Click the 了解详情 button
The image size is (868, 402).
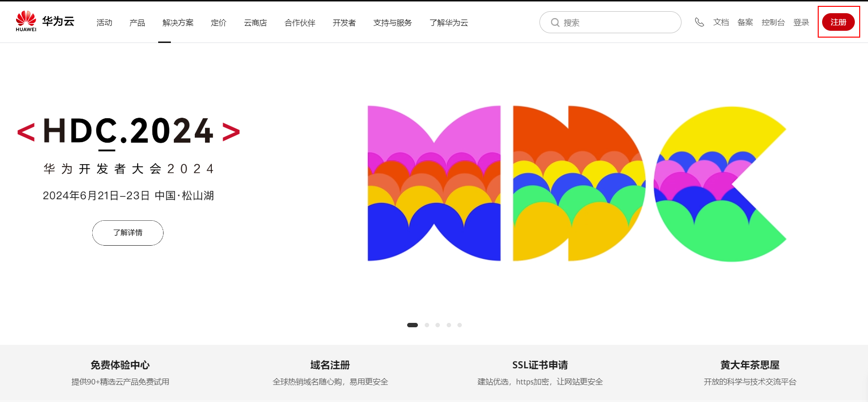(128, 233)
